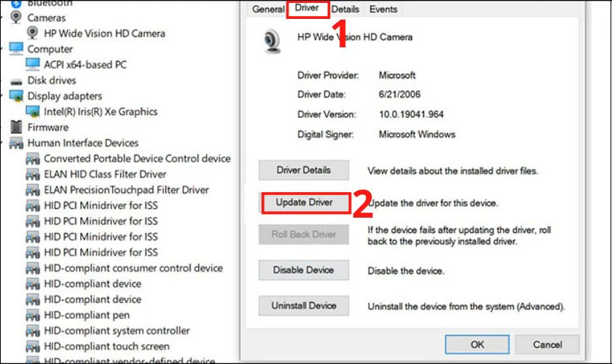Click the icon beside HID-compliant system controller
Viewport: 612px width, 364px height.
33,331
